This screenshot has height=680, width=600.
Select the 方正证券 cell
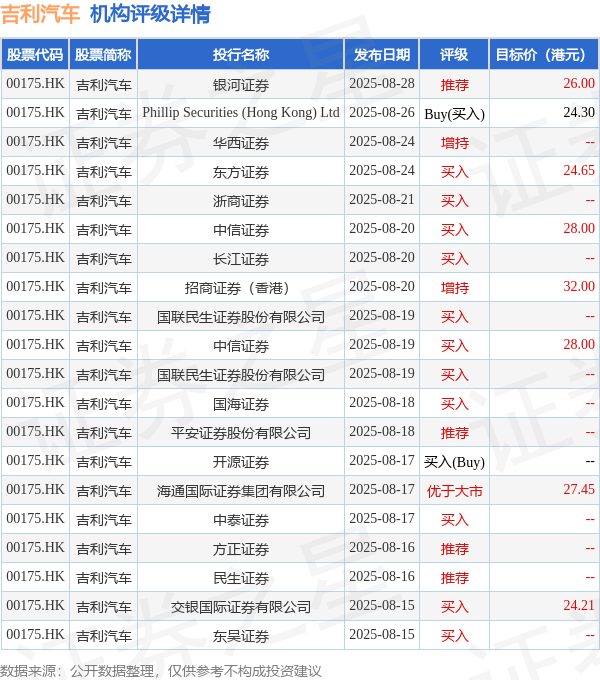(x=241, y=549)
